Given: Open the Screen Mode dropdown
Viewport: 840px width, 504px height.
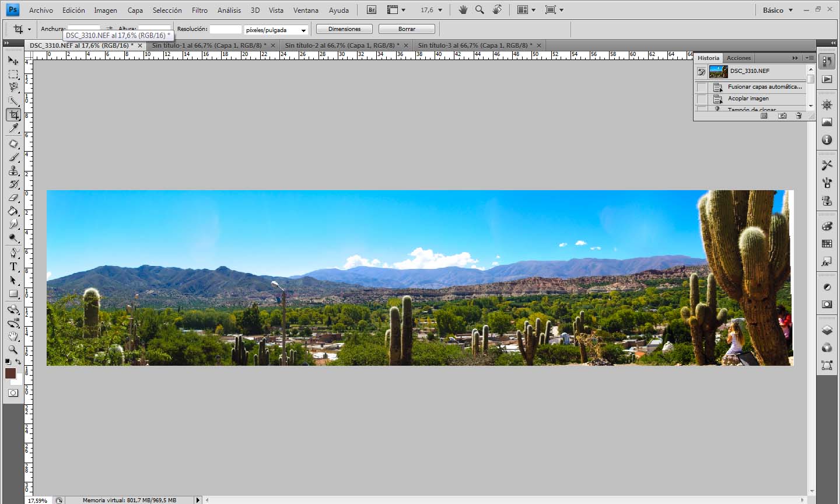Looking at the screenshot, I should click(554, 10).
